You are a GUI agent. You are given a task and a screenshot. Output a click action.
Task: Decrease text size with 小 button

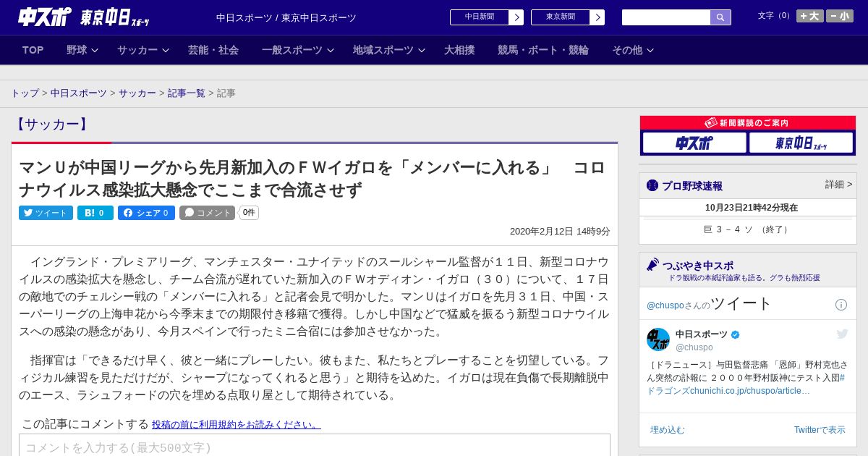(840, 16)
